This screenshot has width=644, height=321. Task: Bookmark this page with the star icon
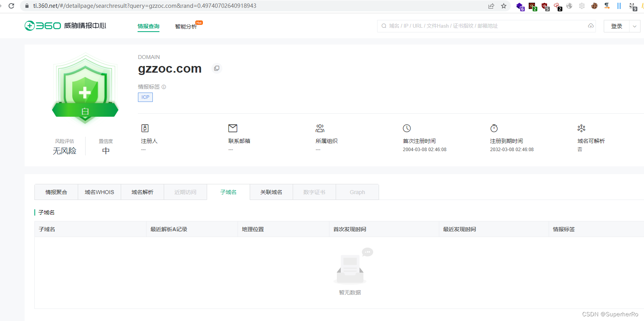point(504,6)
